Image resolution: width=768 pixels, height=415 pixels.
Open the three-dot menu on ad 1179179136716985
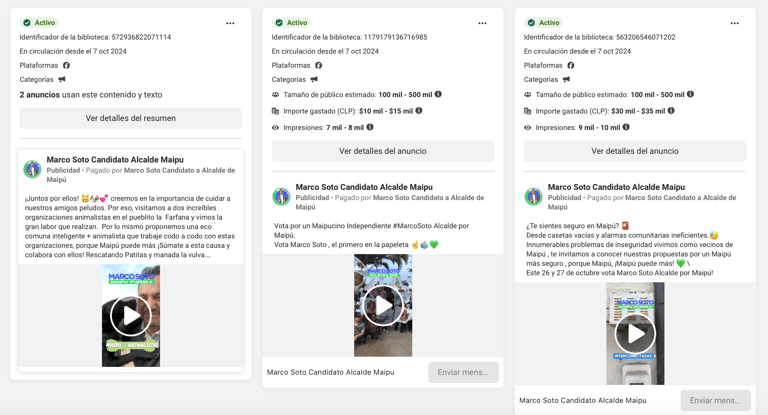click(482, 23)
